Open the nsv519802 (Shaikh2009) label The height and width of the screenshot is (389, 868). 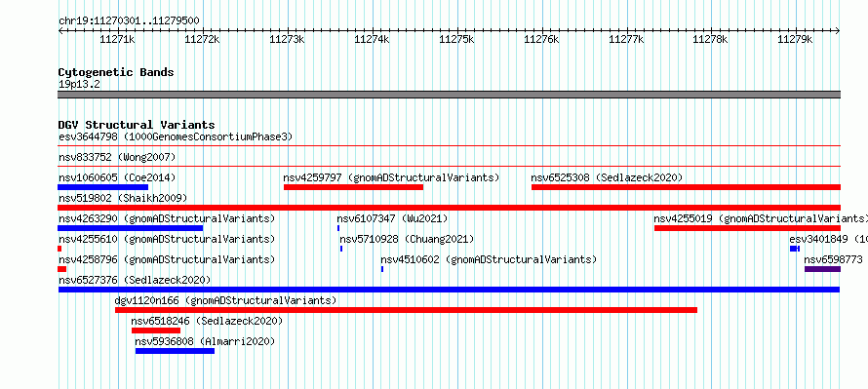[x=123, y=198]
